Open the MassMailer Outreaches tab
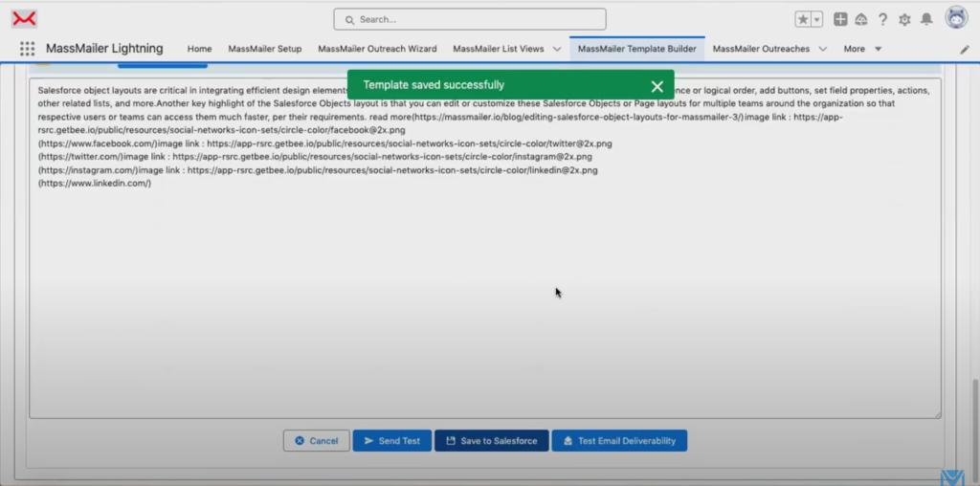 click(x=761, y=49)
